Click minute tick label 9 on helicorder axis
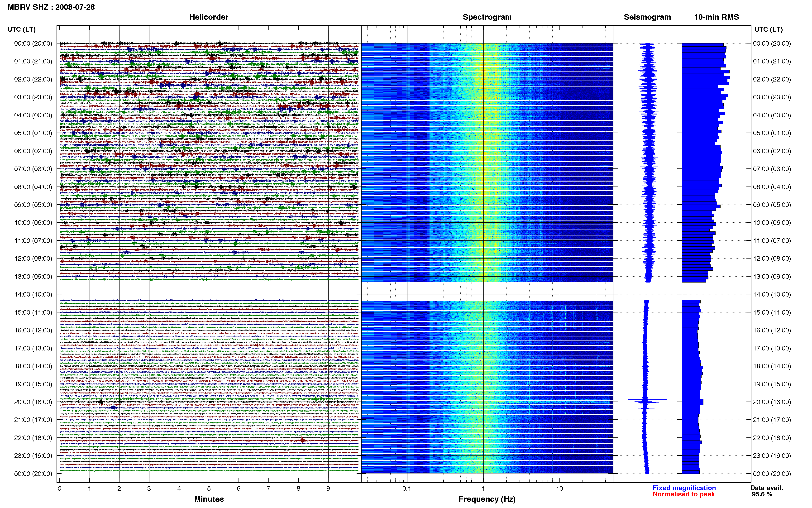Screen dimensions: 812x508 [x=328, y=489]
